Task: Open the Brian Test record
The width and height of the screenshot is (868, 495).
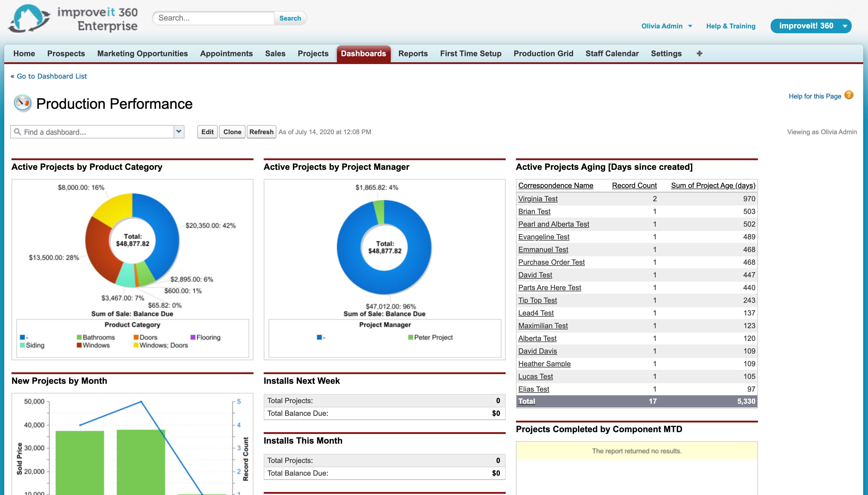Action: 534,211
